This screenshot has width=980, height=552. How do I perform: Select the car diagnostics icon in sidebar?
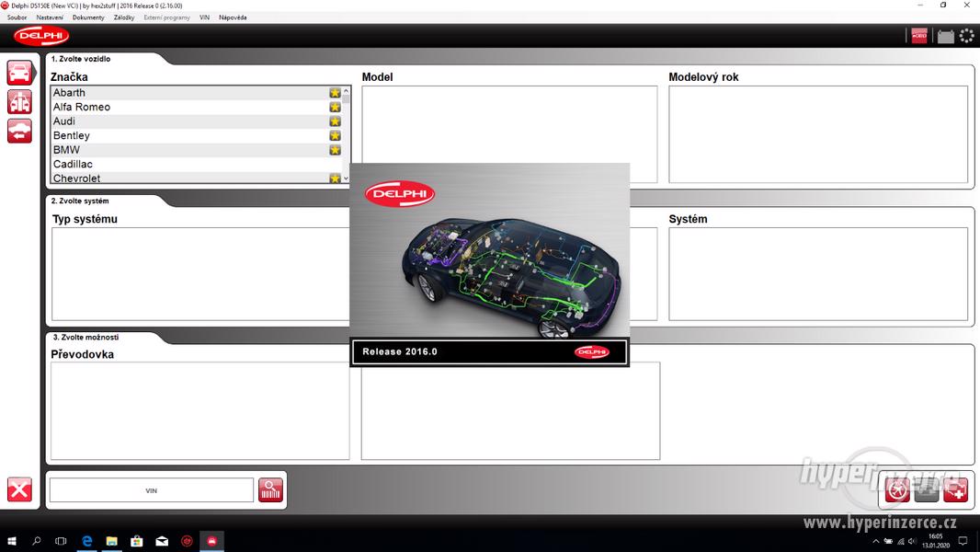[19, 73]
